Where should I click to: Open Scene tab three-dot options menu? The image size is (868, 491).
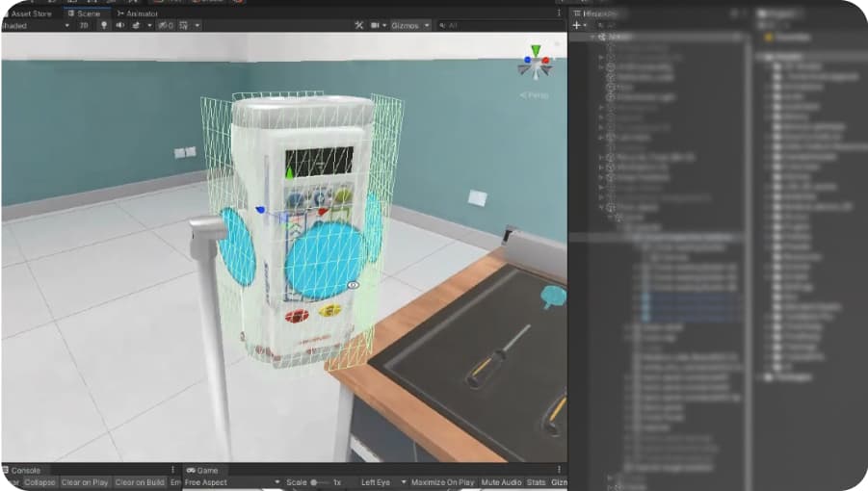pos(560,13)
